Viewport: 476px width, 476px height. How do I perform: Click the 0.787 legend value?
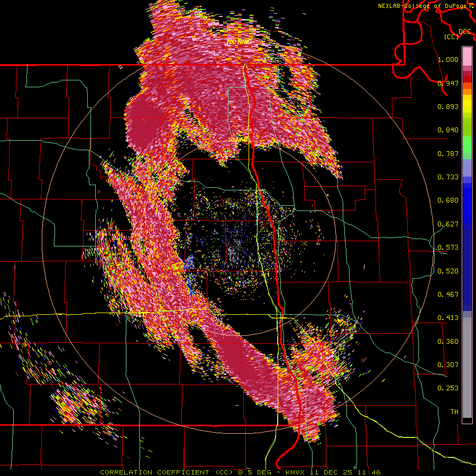448,153
